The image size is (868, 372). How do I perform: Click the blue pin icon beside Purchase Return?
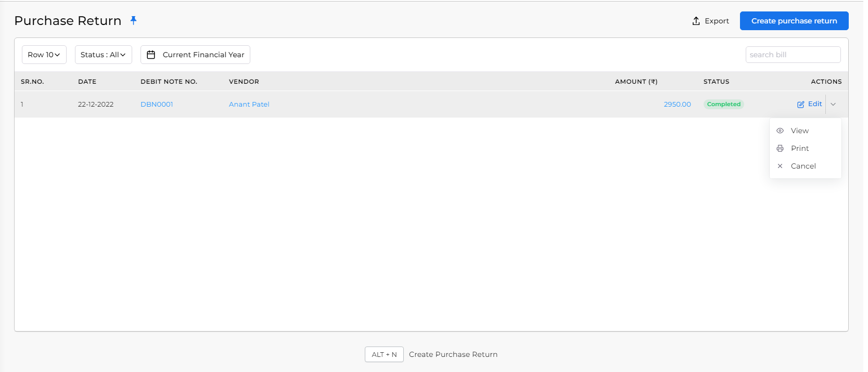133,20
